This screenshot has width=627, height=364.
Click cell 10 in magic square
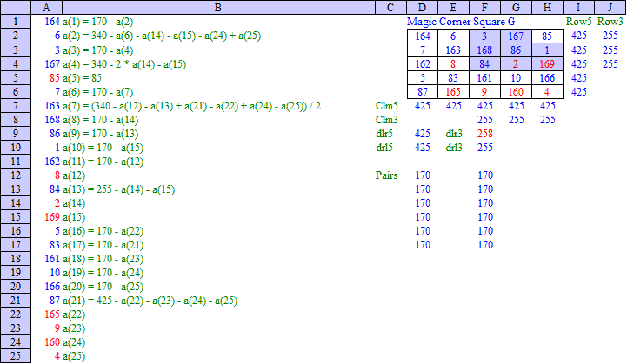(516, 78)
